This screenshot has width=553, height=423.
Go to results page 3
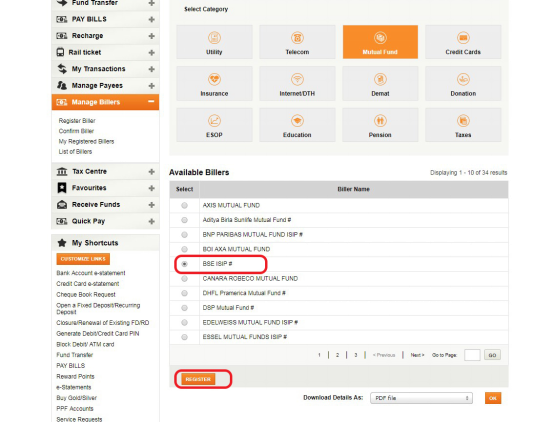point(356,355)
